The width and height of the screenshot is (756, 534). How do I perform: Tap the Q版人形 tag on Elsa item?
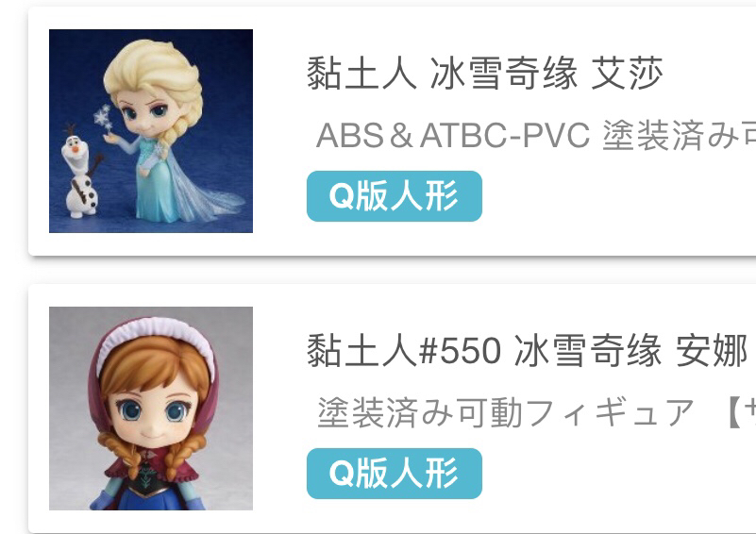click(x=395, y=196)
